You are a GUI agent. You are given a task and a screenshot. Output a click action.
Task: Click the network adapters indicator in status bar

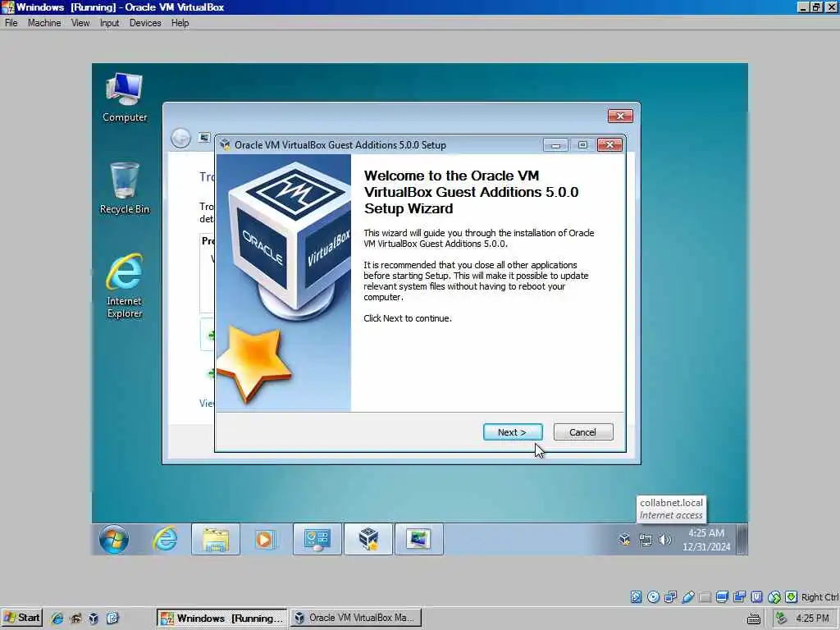click(670, 597)
